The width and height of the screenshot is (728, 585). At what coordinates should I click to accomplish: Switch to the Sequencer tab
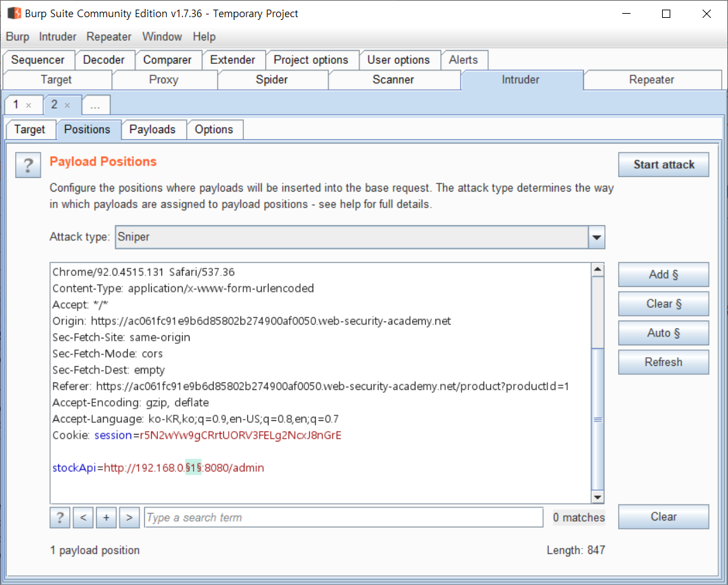(x=38, y=60)
